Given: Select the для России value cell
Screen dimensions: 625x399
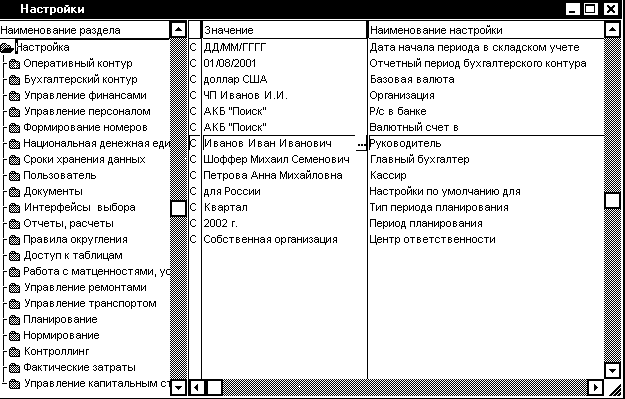Looking at the screenshot, I should click(284, 191).
